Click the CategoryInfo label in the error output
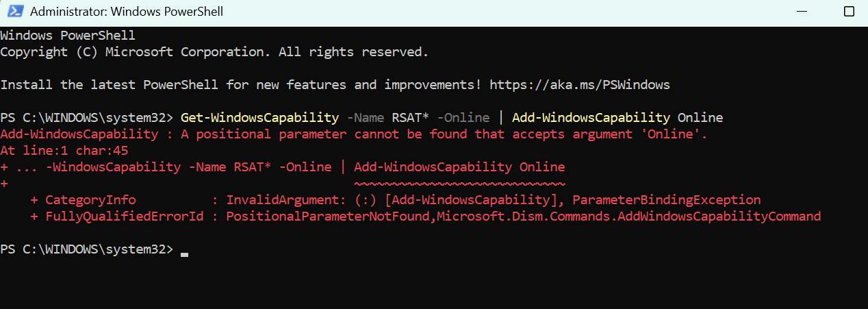The image size is (868, 309). pos(90,200)
